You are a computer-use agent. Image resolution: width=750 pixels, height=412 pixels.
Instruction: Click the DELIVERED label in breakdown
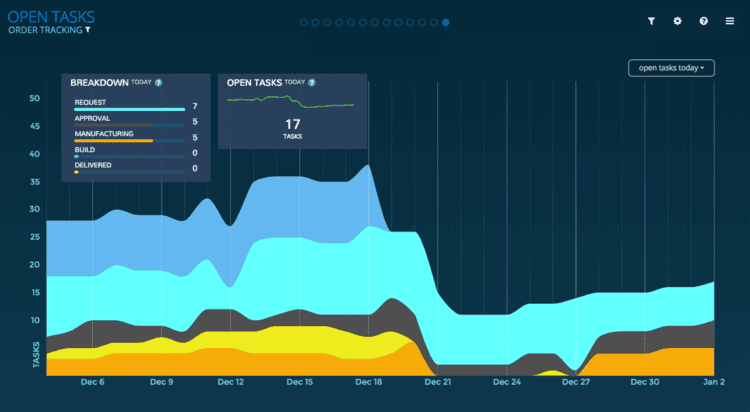pos(93,165)
